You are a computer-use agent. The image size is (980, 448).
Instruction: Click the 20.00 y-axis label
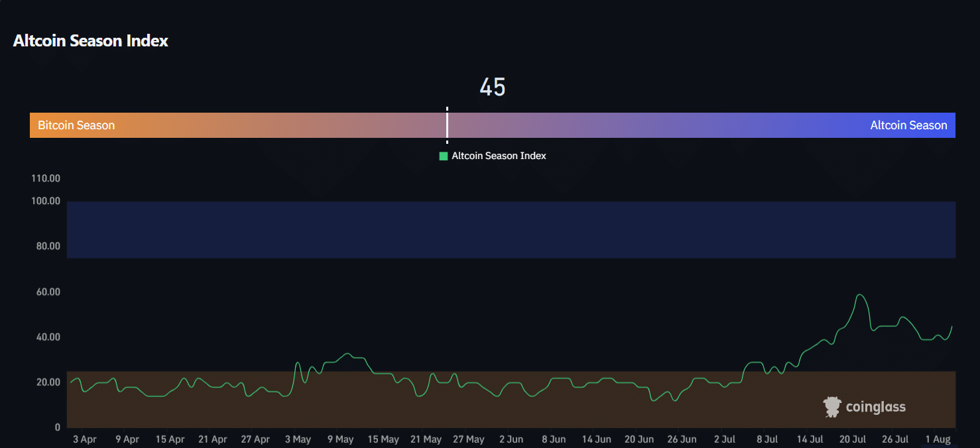tap(46, 382)
